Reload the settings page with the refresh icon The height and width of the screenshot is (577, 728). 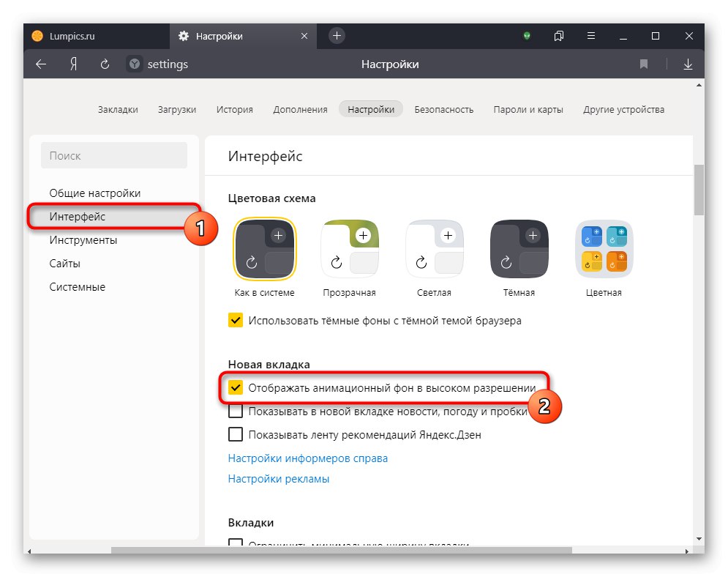point(105,64)
